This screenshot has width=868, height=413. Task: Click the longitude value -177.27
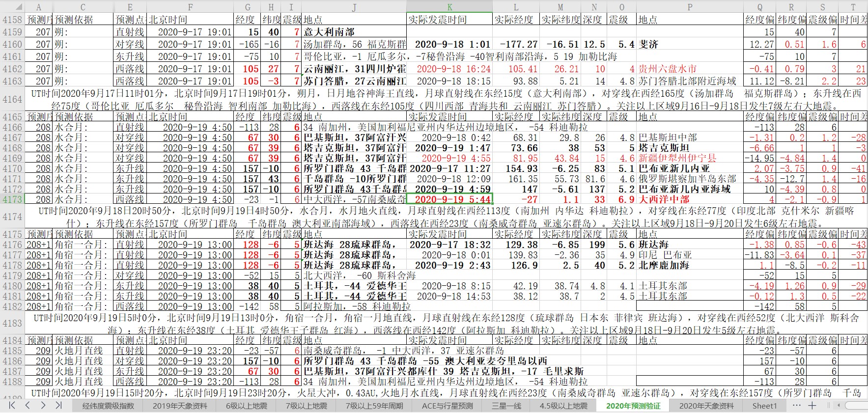point(516,44)
